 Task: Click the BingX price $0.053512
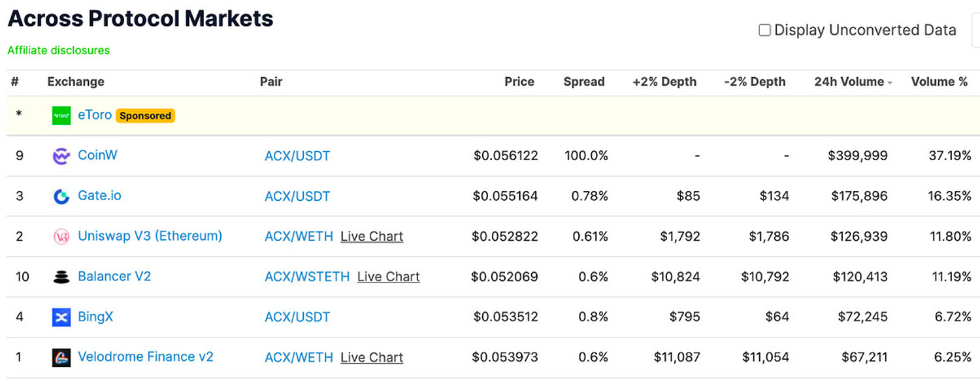pyautogui.click(x=506, y=317)
